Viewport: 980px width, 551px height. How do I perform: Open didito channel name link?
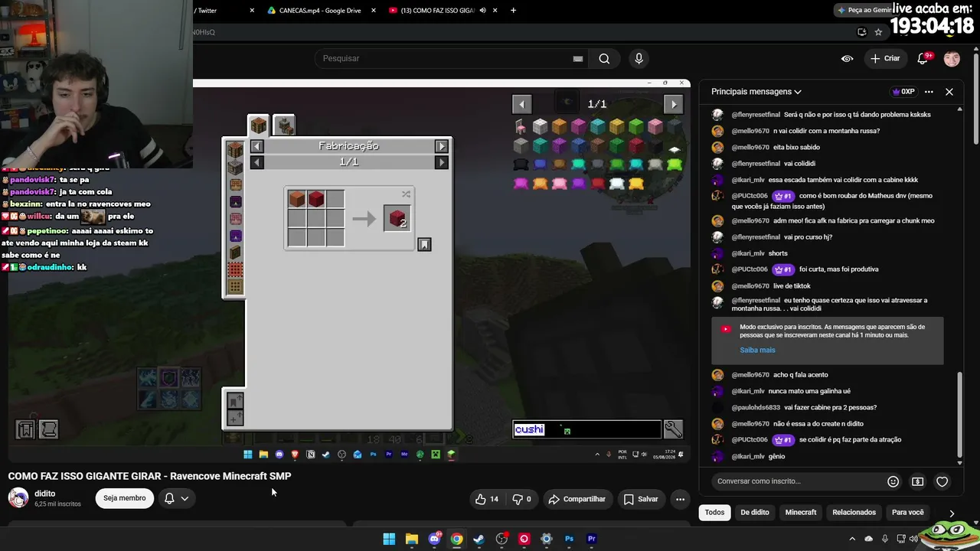coord(45,494)
